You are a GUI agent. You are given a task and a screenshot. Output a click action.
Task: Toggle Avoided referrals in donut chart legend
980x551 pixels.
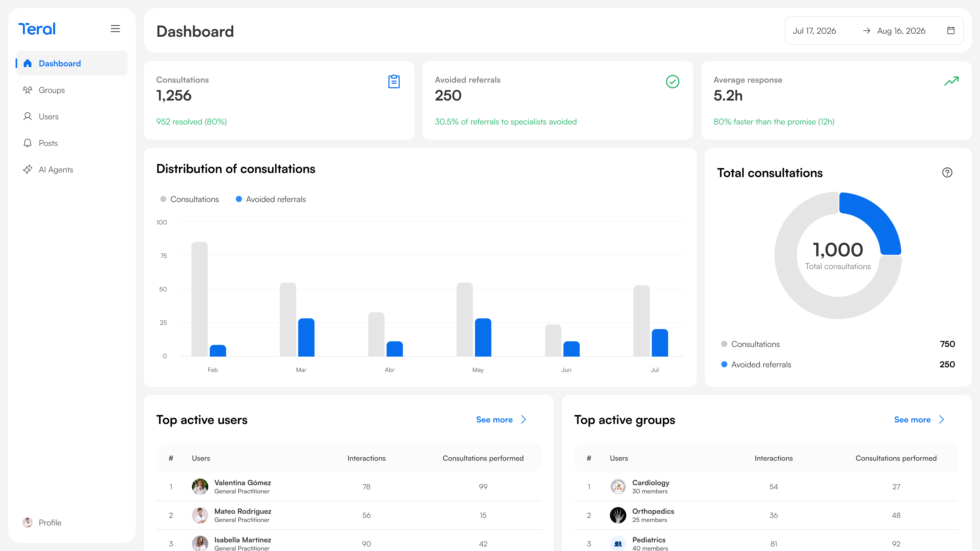click(756, 365)
